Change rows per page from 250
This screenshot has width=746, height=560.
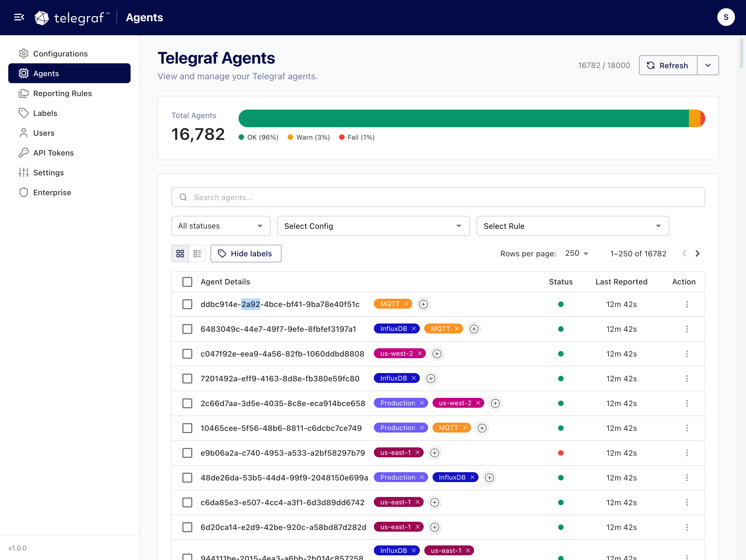point(577,254)
